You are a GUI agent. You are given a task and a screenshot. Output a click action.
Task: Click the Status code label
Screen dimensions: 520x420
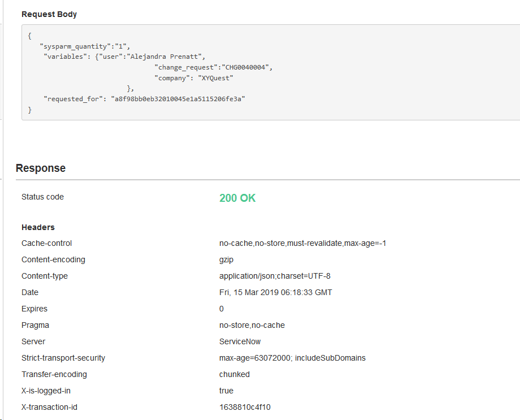point(42,197)
